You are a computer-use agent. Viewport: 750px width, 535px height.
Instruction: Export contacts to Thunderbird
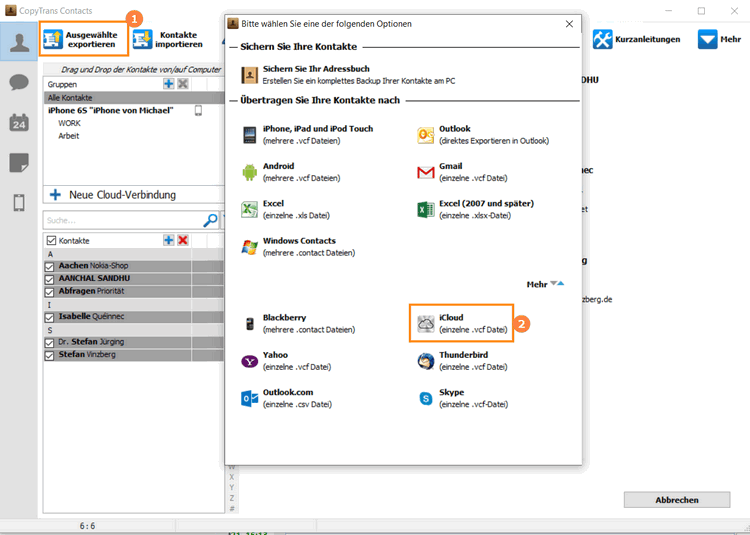click(462, 360)
